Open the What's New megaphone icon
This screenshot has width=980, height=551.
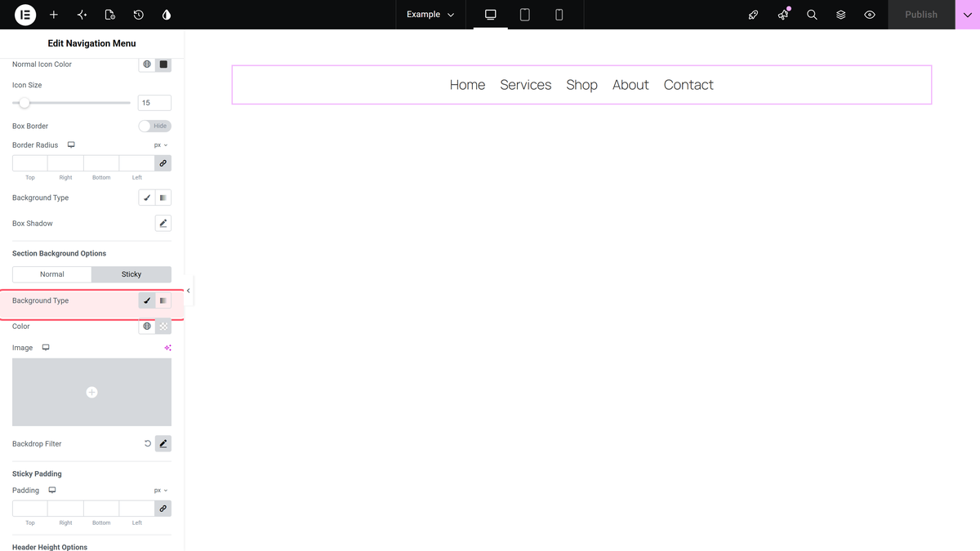[783, 15]
